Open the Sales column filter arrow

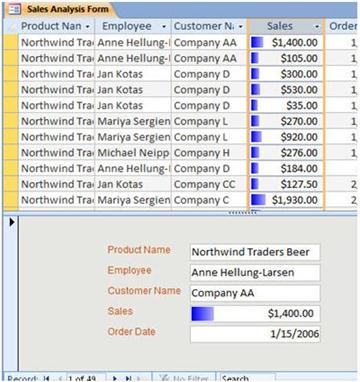pos(317,26)
